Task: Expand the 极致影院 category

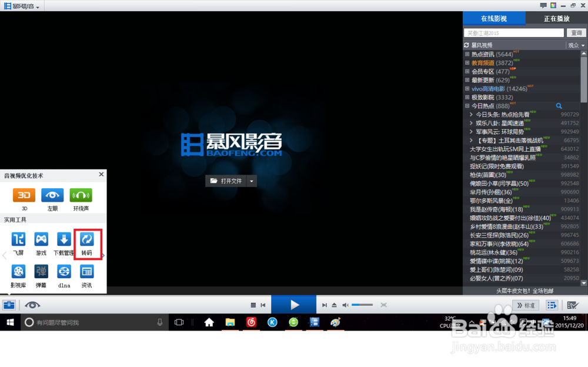Action: point(467,97)
